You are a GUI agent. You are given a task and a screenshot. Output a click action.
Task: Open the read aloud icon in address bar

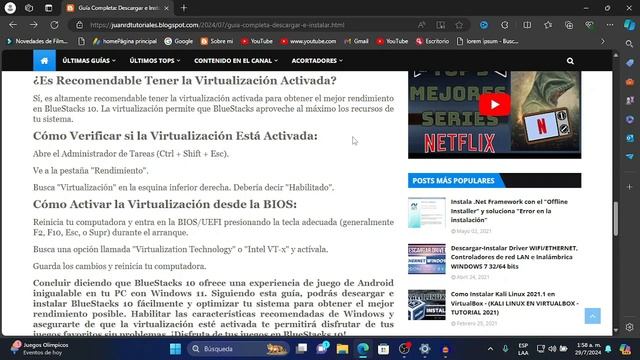click(421, 25)
